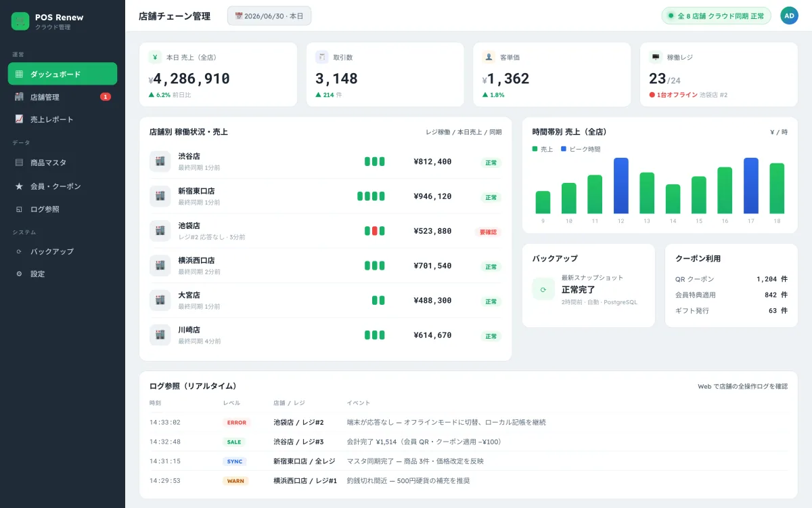Viewport: 812px width, 508px height.
Task: Click the 9 o'clock sales bar
Action: coord(543,203)
